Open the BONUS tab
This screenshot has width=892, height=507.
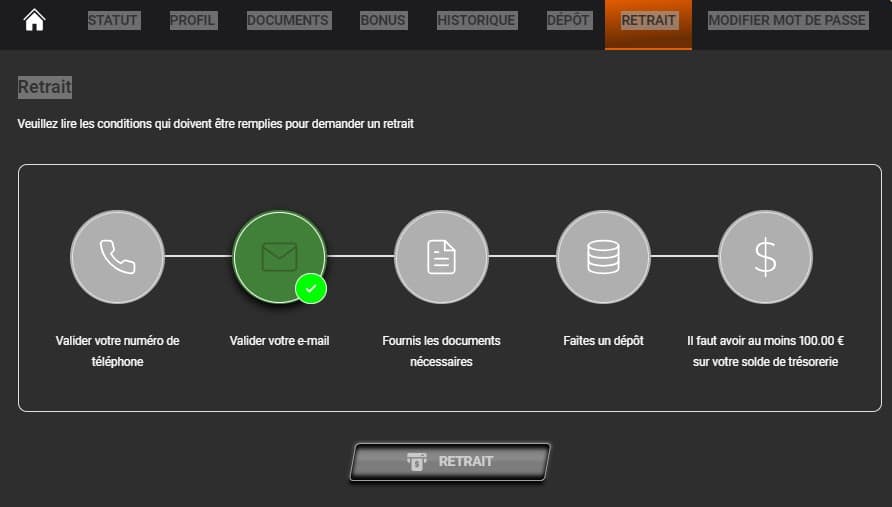click(383, 20)
